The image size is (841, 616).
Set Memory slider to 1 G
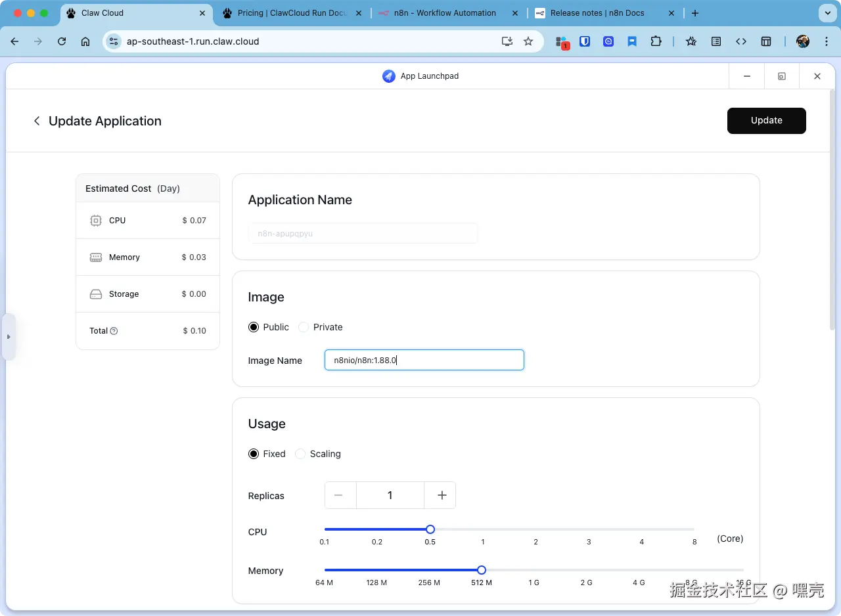click(x=534, y=570)
